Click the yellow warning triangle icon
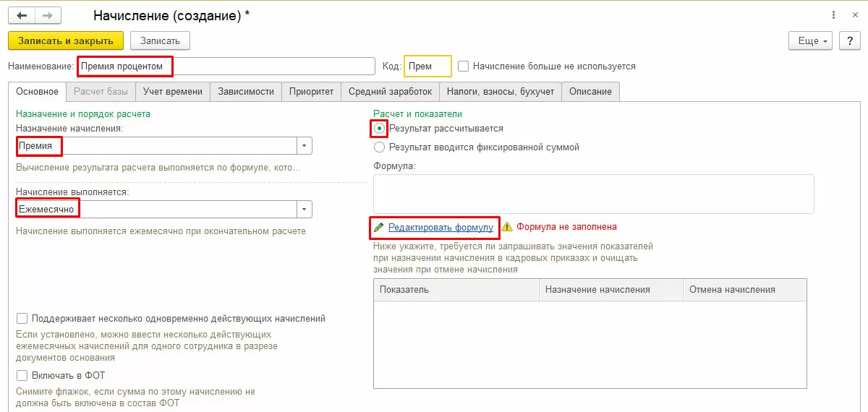The image size is (868, 412). (x=506, y=226)
